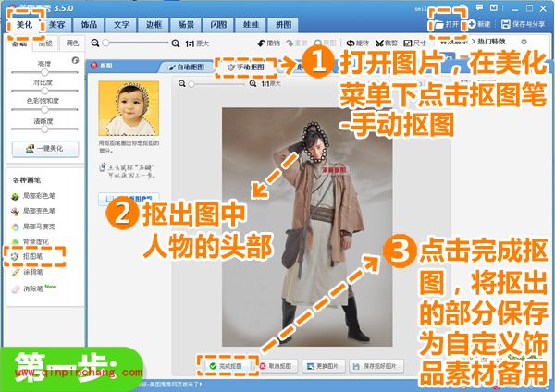Viewport: 555px width, 392px height.
Task: Adjust the 清晰度 sharpness slider
Action: (44, 129)
